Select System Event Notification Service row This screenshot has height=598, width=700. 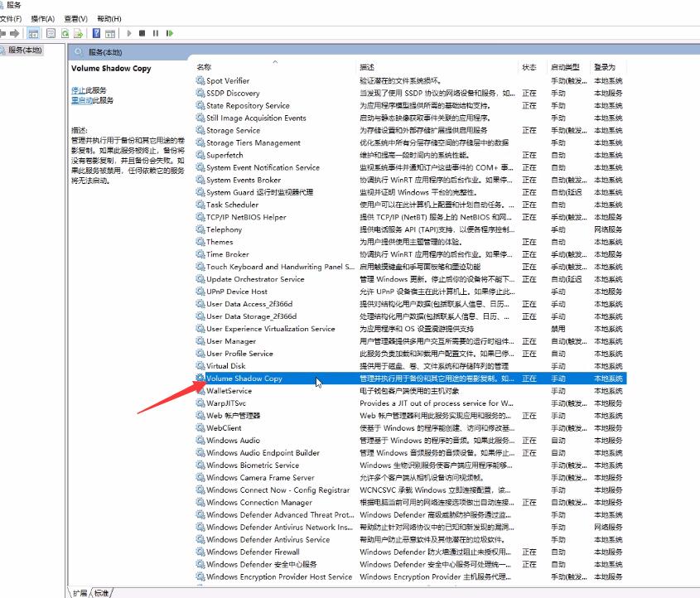pyautogui.click(x=411, y=167)
